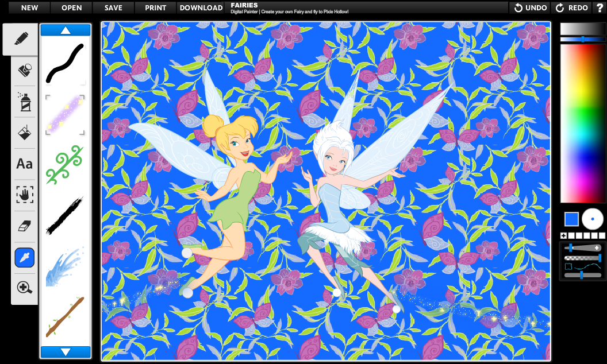Choose the blue water splash brush
Viewport: 607px width, 364px height.
click(x=65, y=266)
